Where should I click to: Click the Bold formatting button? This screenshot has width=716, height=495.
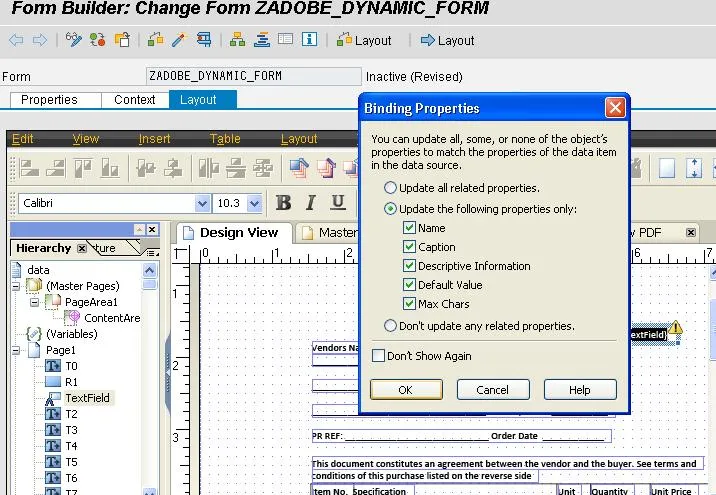pos(284,203)
